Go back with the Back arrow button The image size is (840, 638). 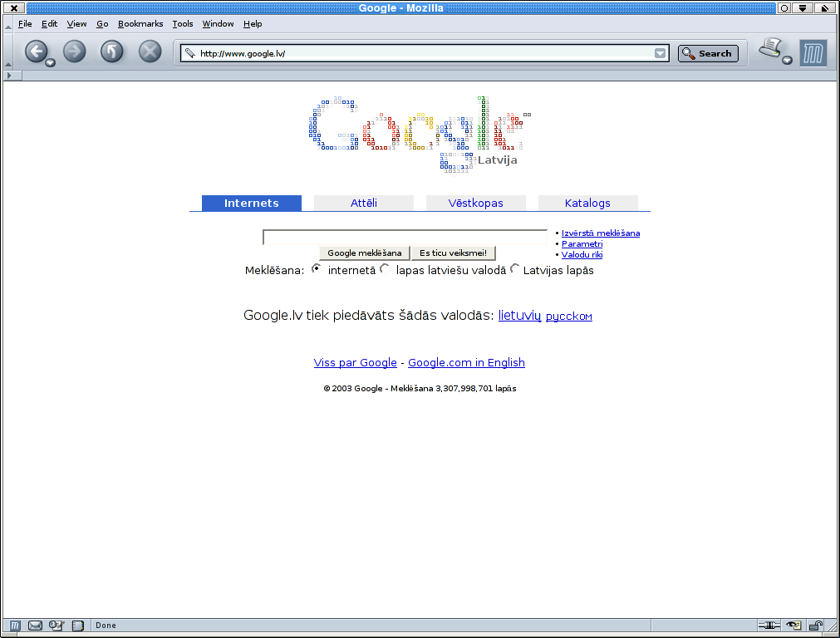coord(36,52)
